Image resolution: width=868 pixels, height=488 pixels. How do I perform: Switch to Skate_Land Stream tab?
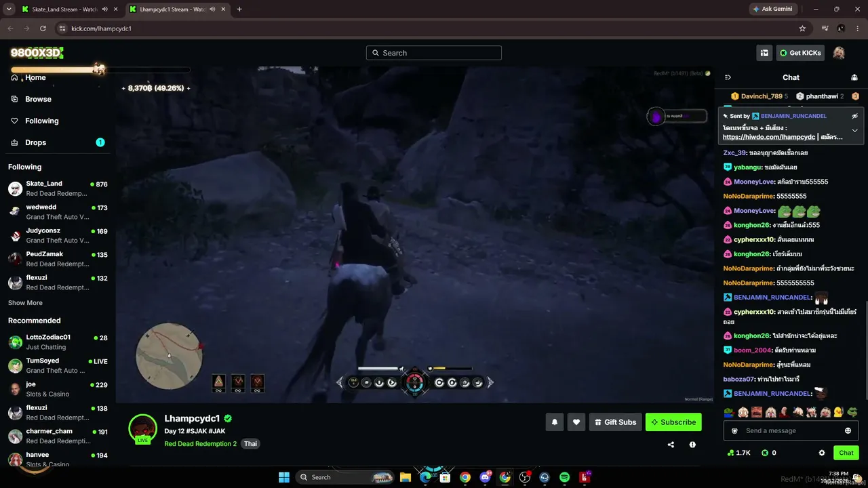click(x=64, y=9)
